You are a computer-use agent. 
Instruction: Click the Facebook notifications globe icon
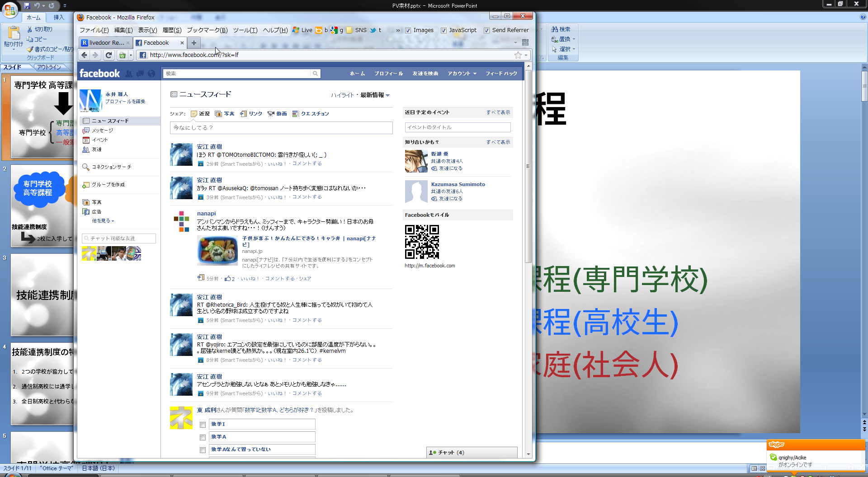point(151,74)
